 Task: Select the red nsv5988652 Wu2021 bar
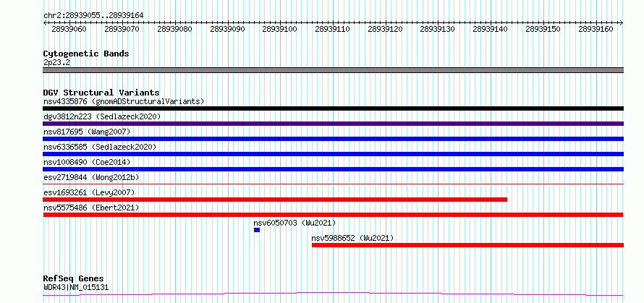click(x=467, y=245)
